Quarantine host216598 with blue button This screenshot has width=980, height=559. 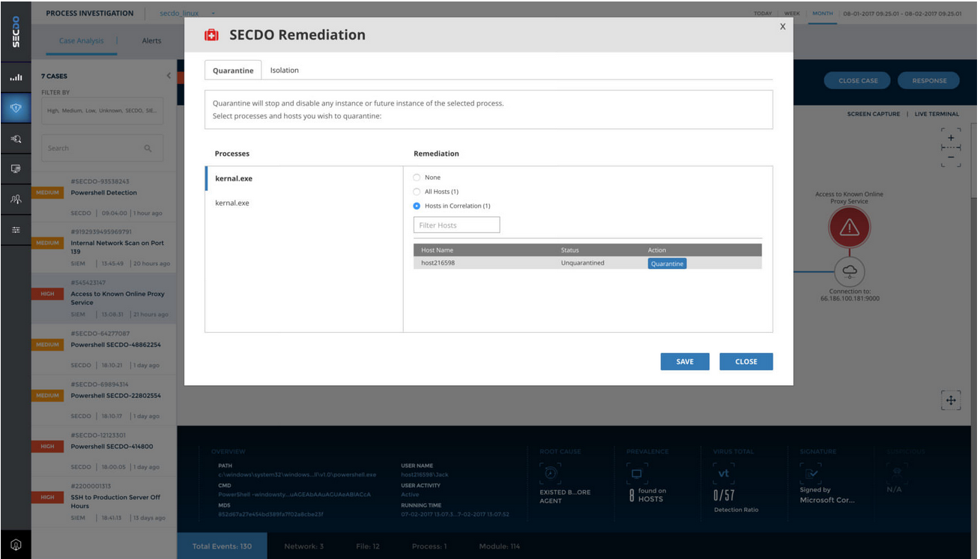[667, 264]
